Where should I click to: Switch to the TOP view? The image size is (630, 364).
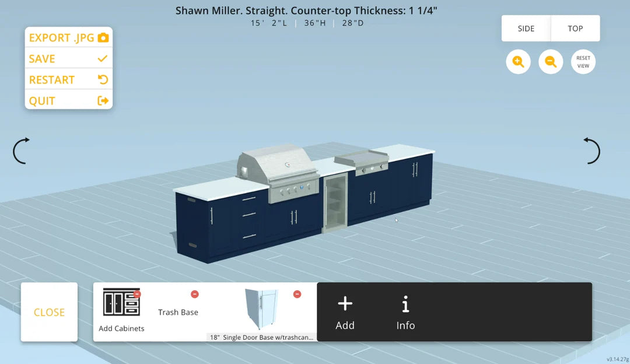[575, 29]
